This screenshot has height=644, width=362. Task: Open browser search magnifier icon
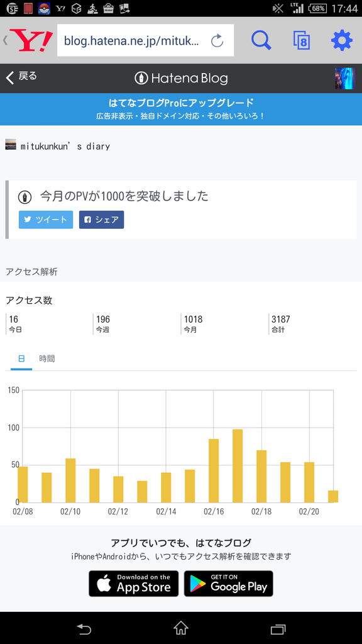261,40
